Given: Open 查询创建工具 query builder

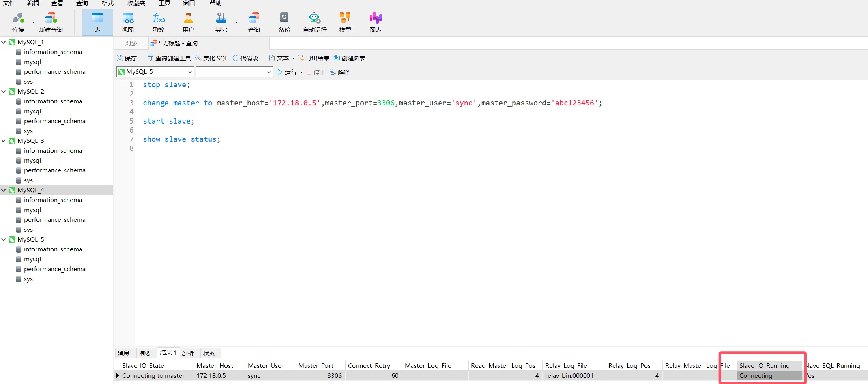Looking at the screenshot, I should tap(169, 58).
